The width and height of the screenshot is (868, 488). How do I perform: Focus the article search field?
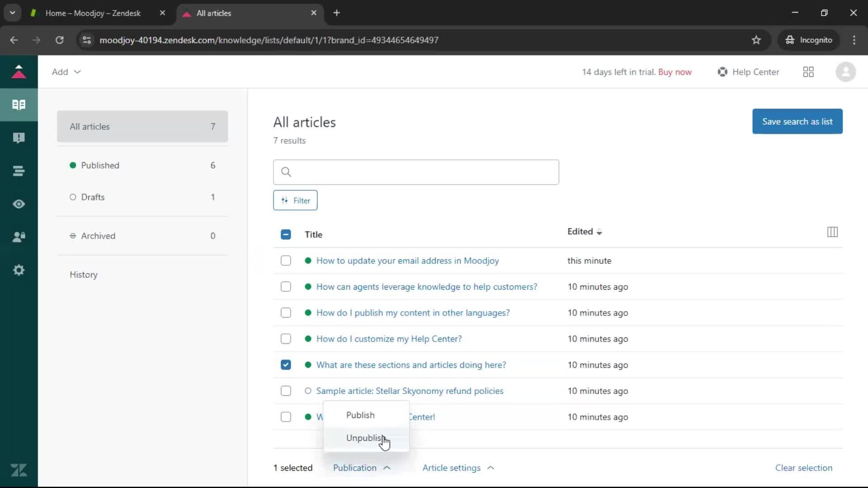416,172
